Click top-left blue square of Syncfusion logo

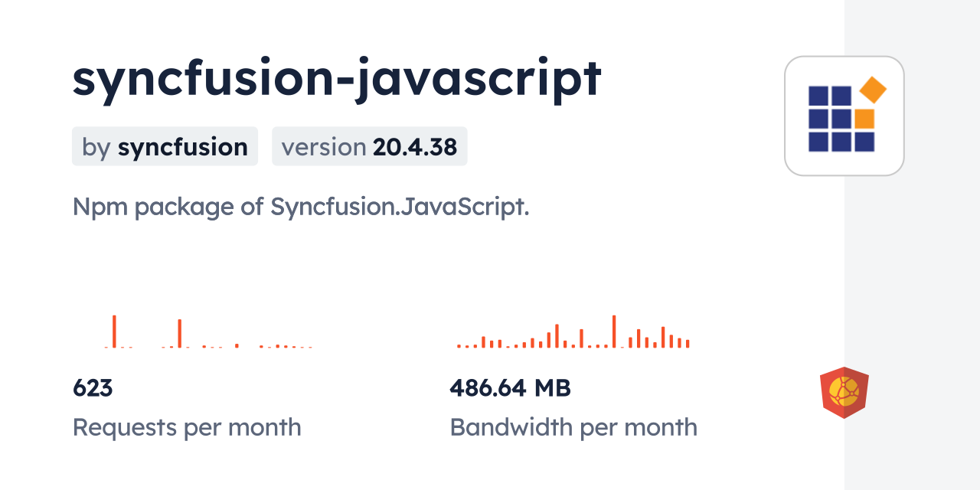pyautogui.click(x=818, y=96)
